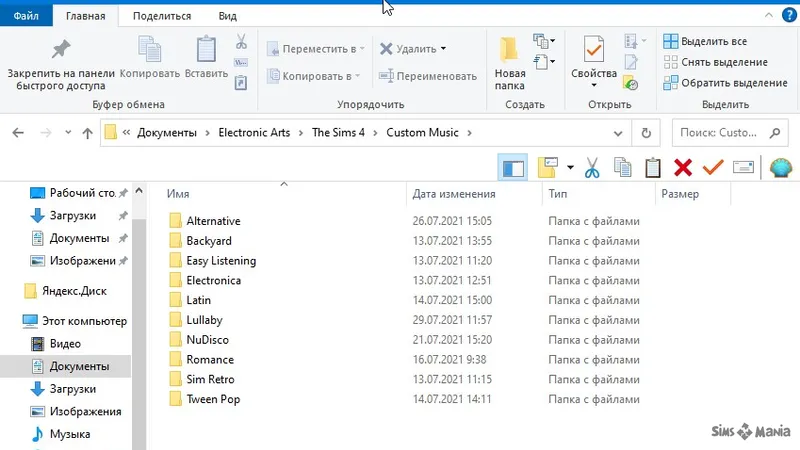The width and height of the screenshot is (800, 450).
Task: Go up one folder level
Action: coord(87,133)
